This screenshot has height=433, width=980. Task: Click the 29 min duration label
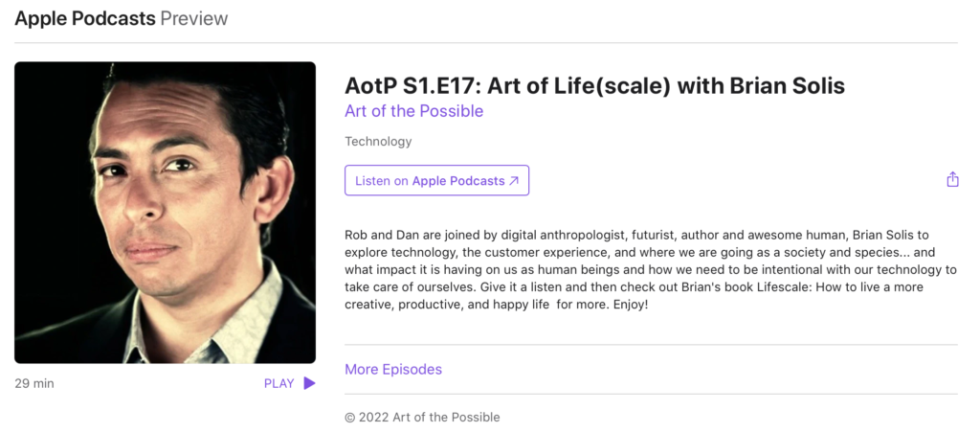click(34, 383)
